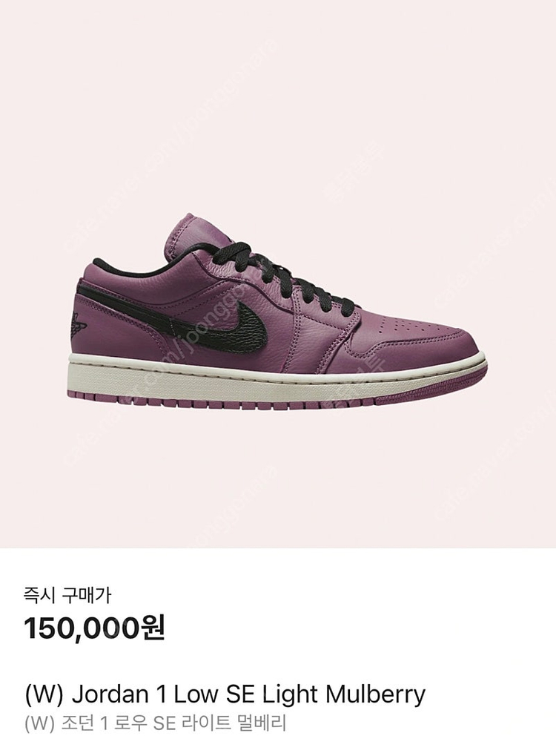Screen dimensions: 556x756
Task: Select the 150,000원 price
Action: click(x=95, y=629)
